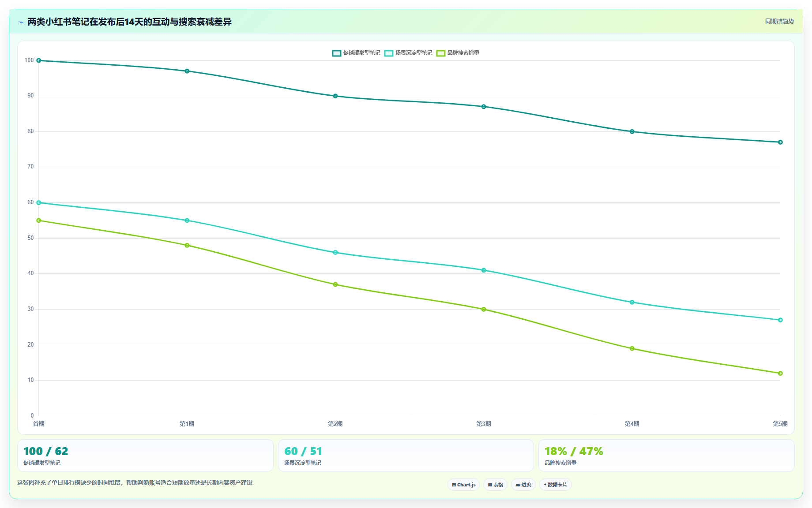Select the 场景沉淀型笔记 point at 第4期

tap(632, 303)
